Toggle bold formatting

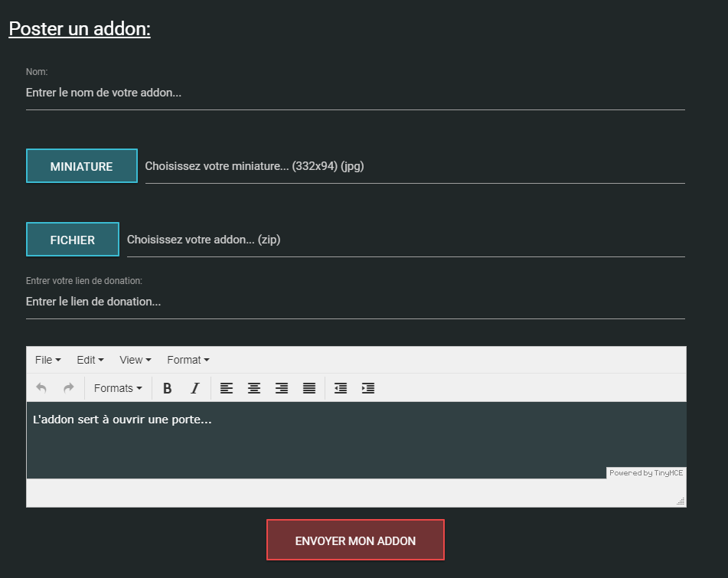[x=168, y=387]
